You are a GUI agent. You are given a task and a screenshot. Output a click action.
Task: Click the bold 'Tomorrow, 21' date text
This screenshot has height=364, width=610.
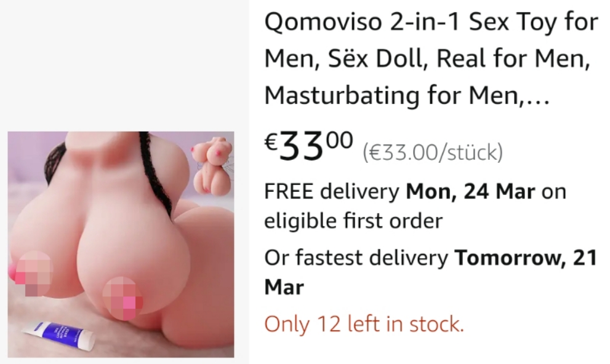(x=526, y=258)
